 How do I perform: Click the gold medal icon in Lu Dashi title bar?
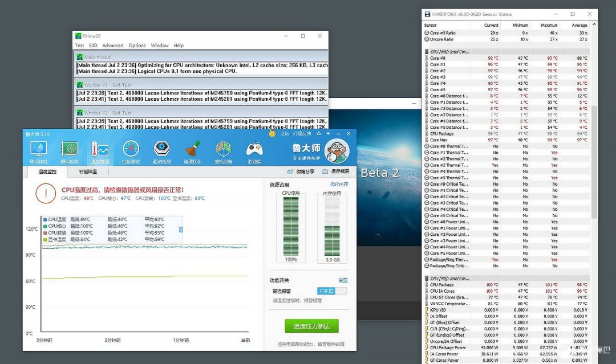272,134
